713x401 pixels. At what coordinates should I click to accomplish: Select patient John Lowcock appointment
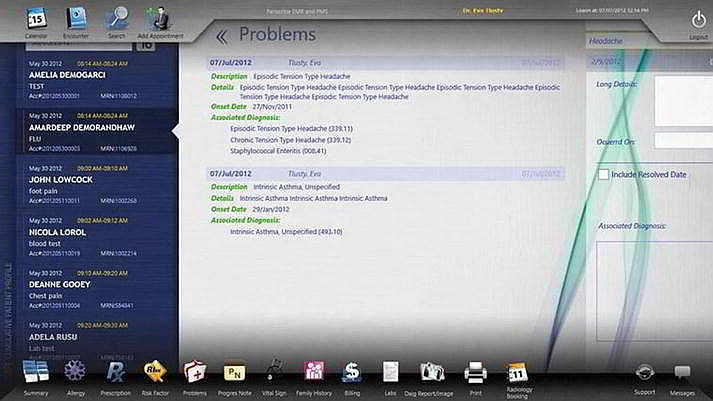pyautogui.click(x=90, y=179)
